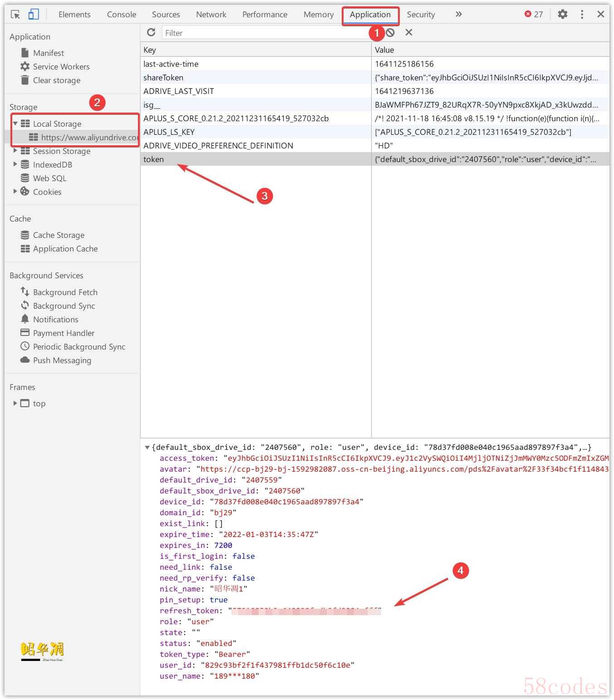Screen dimensions: 614x700
Task: Select Background Sync service
Action: pyautogui.click(x=64, y=306)
